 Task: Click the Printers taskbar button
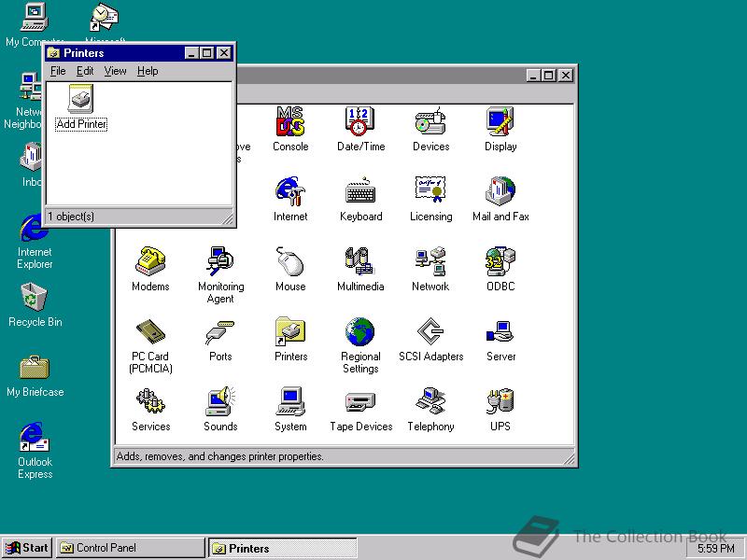pyautogui.click(x=282, y=548)
